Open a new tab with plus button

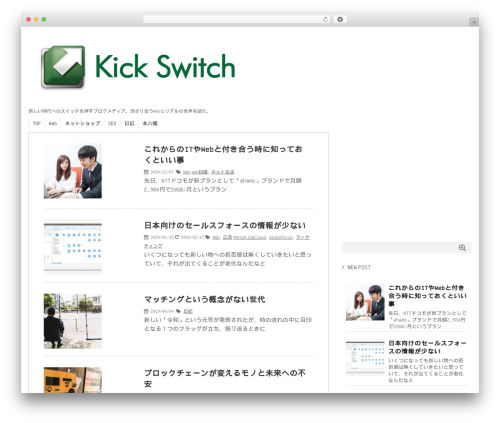coord(474,22)
